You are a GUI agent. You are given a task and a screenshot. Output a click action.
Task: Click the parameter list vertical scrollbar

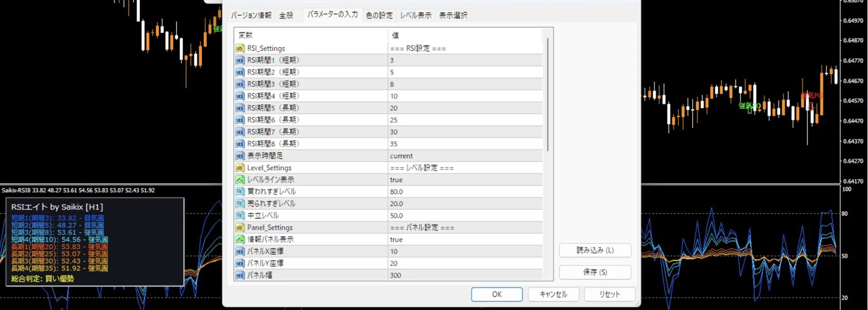click(547, 95)
